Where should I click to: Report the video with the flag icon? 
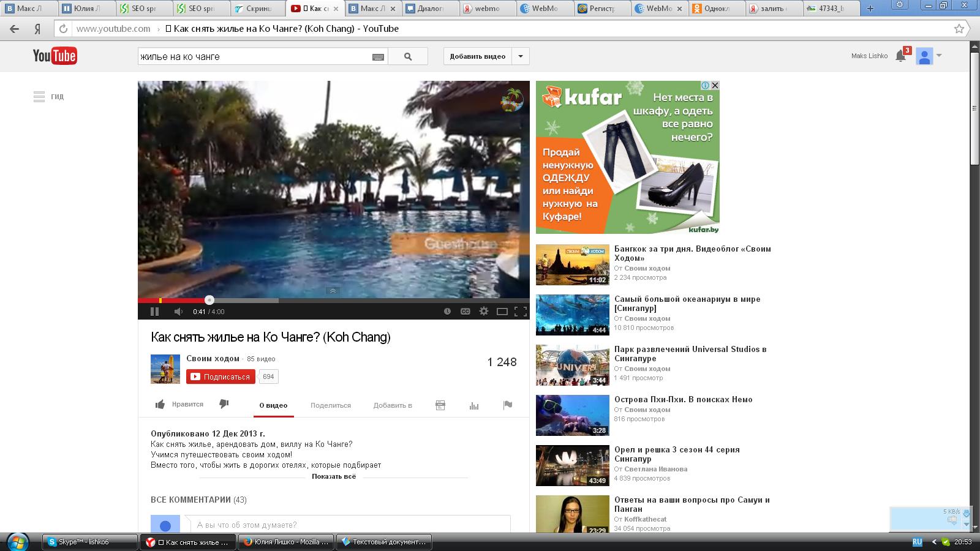508,405
